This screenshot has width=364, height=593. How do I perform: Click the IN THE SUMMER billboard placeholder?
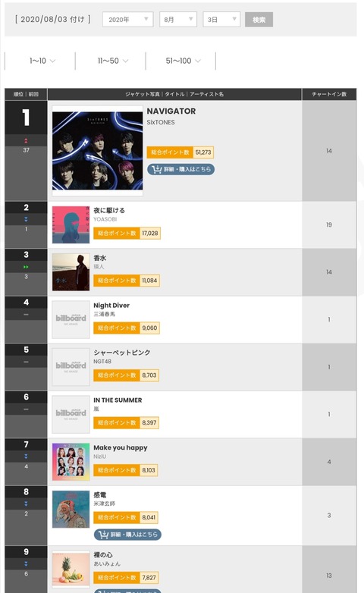tap(71, 414)
